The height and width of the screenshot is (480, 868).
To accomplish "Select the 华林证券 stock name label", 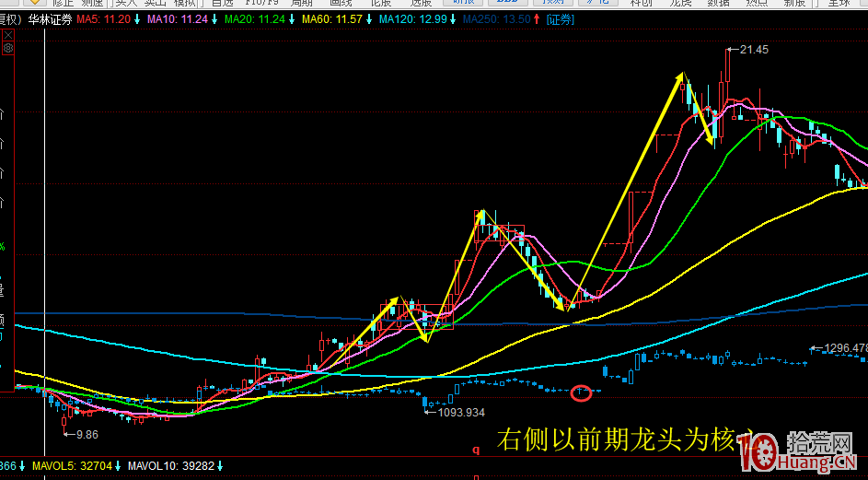I will 50,20.
